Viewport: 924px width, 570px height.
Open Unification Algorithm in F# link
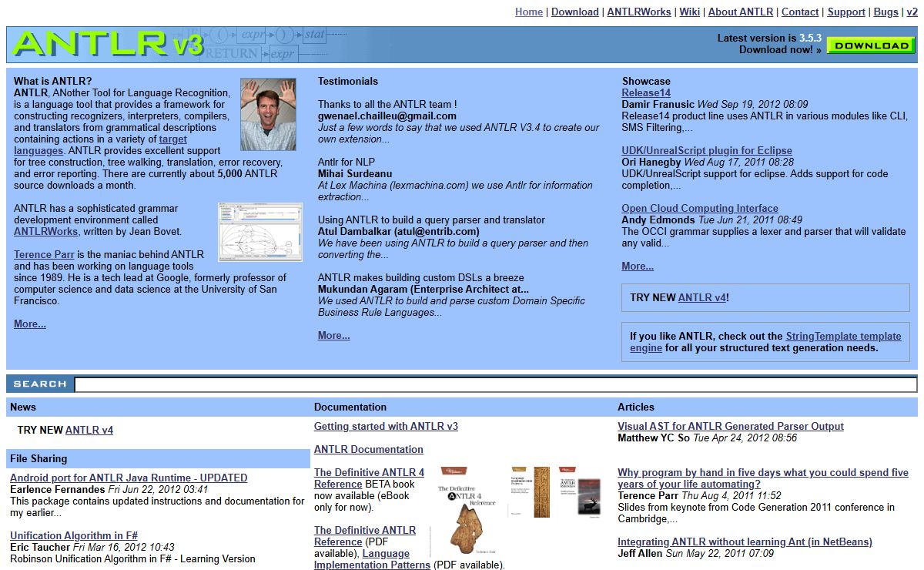click(x=74, y=535)
